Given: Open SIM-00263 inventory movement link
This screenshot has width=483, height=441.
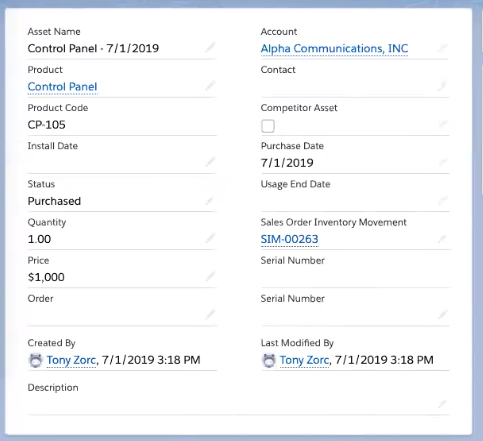Looking at the screenshot, I should click(290, 239).
